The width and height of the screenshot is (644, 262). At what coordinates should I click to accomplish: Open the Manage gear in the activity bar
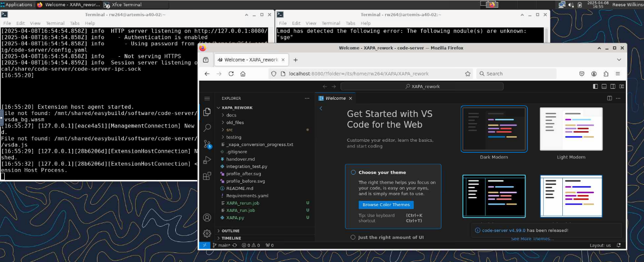(x=207, y=233)
